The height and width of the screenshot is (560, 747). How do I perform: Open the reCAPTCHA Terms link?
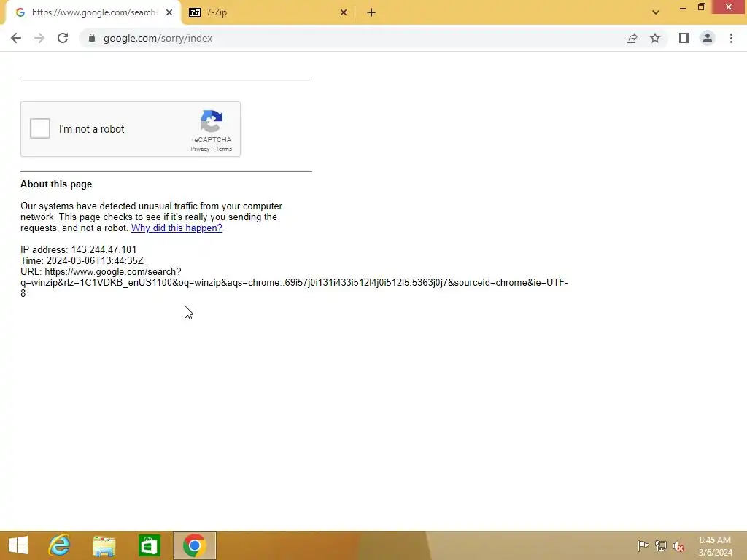click(x=224, y=149)
